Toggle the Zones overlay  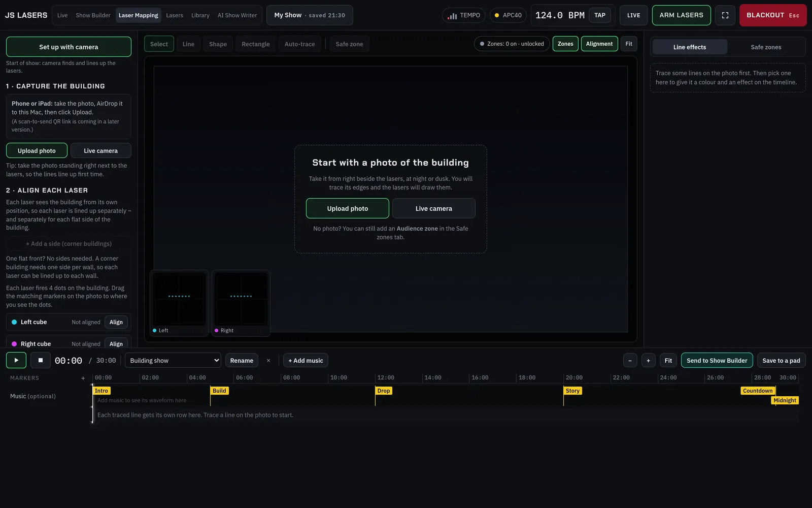(x=565, y=44)
